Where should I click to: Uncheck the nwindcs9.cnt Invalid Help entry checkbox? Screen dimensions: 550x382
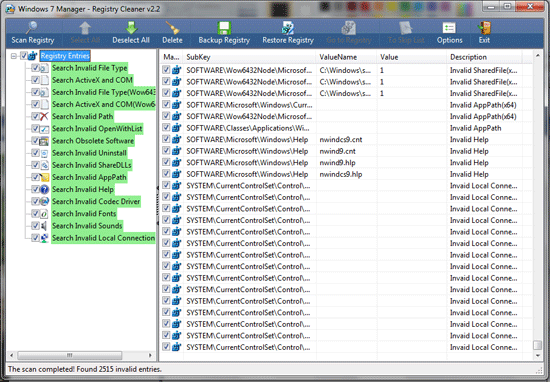click(166, 139)
